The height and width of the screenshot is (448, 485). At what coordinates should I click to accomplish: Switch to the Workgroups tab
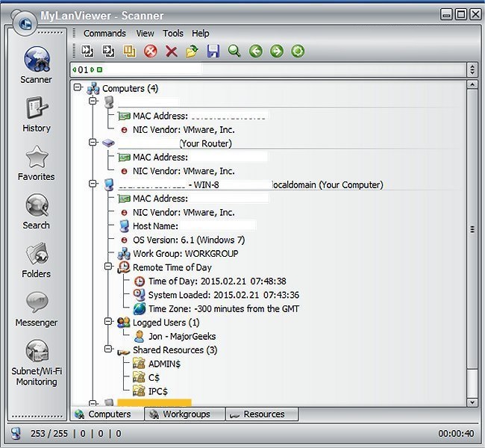(x=186, y=414)
